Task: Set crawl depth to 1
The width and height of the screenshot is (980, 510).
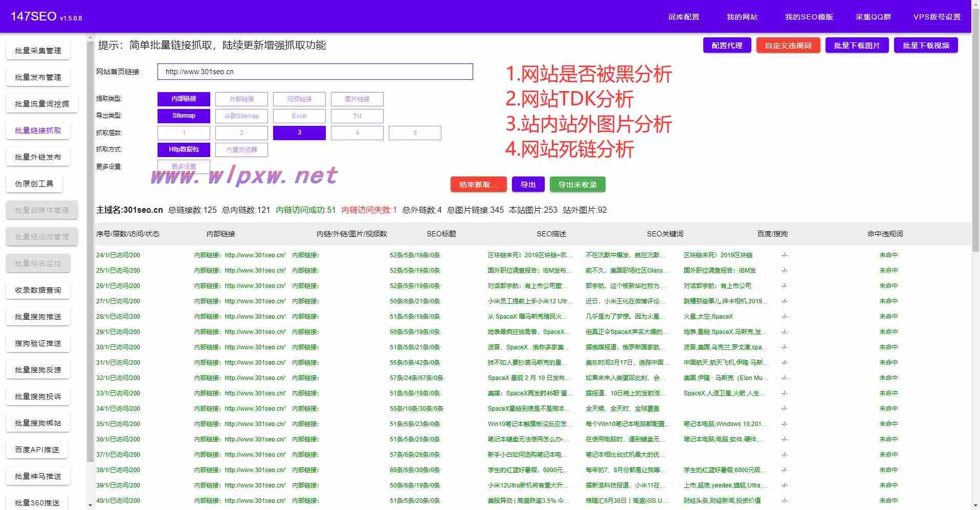Action: pyautogui.click(x=184, y=132)
